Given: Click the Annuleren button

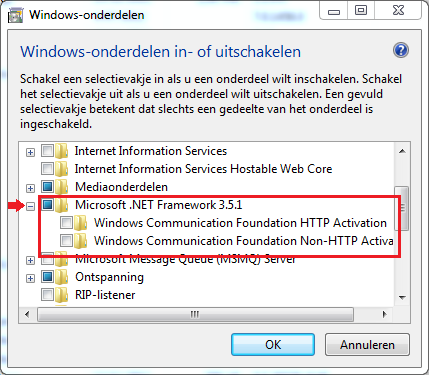Looking at the screenshot, I should click(x=367, y=345).
